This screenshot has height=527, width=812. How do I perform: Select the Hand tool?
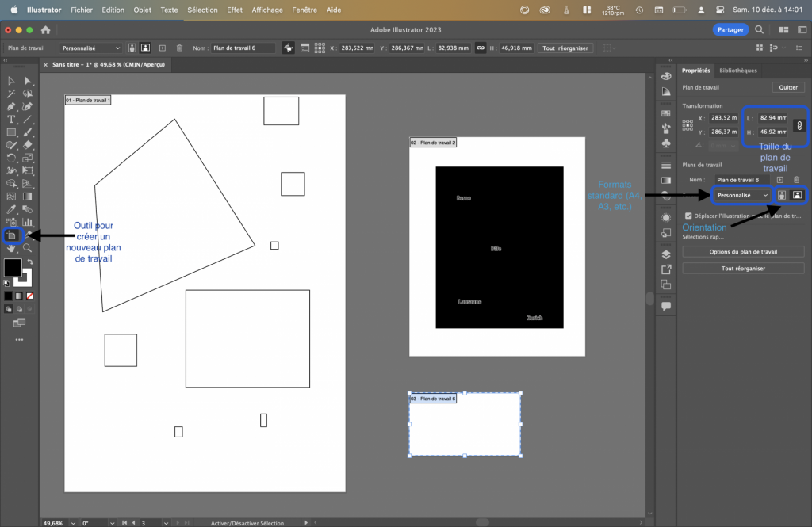(x=11, y=248)
